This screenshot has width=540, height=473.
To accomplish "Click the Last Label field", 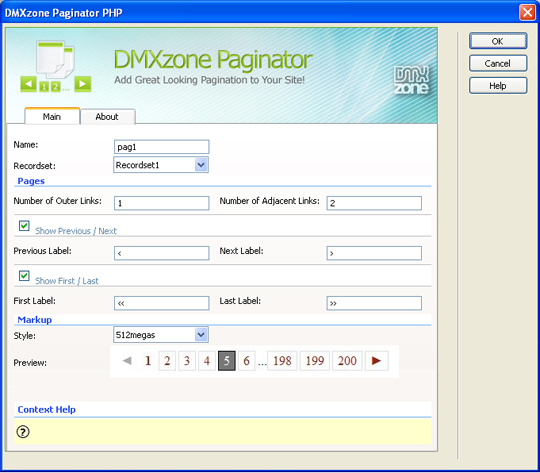I will [x=374, y=303].
